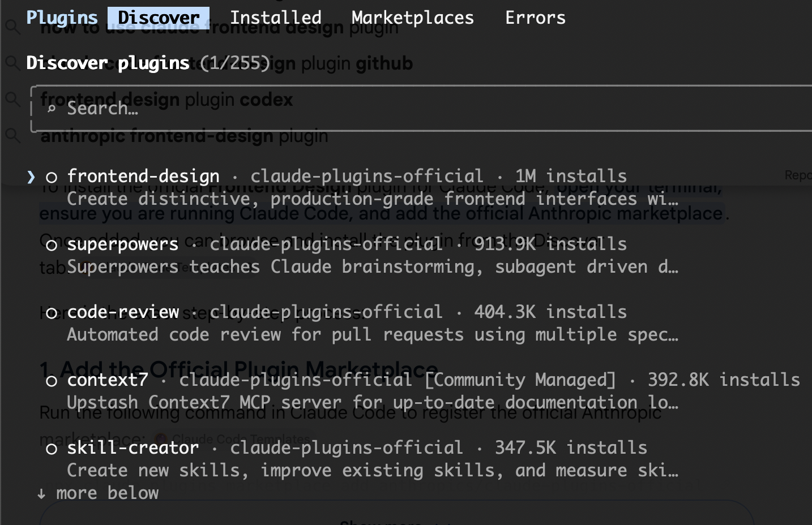The height and width of the screenshot is (525, 812).
Task: Select the Plugins header label
Action: [62, 18]
